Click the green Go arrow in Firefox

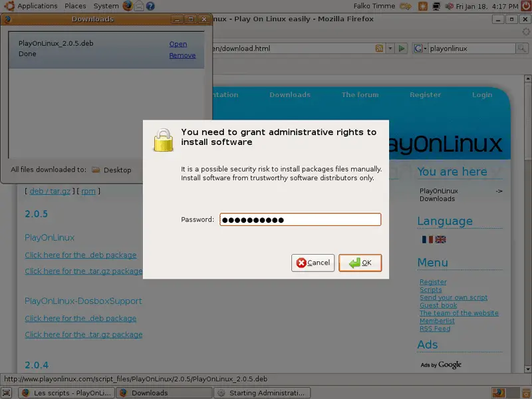402,48
